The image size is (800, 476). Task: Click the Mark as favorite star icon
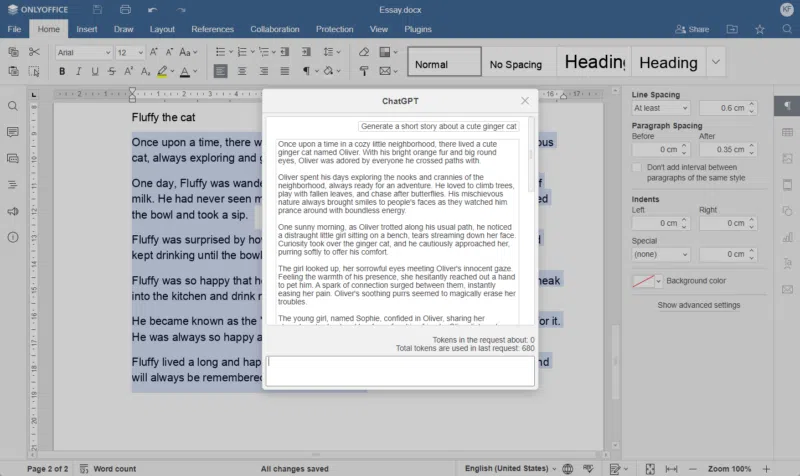pyautogui.click(x=761, y=30)
